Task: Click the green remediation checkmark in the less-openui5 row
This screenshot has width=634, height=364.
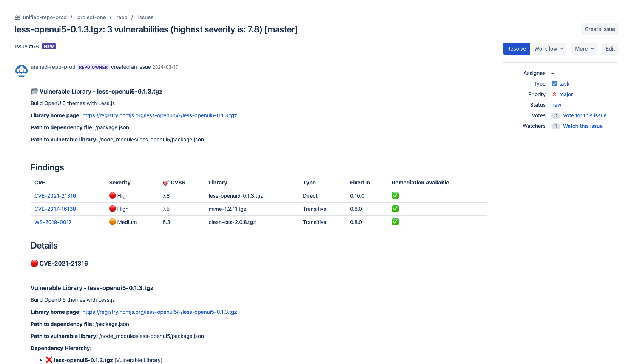Action: [395, 195]
